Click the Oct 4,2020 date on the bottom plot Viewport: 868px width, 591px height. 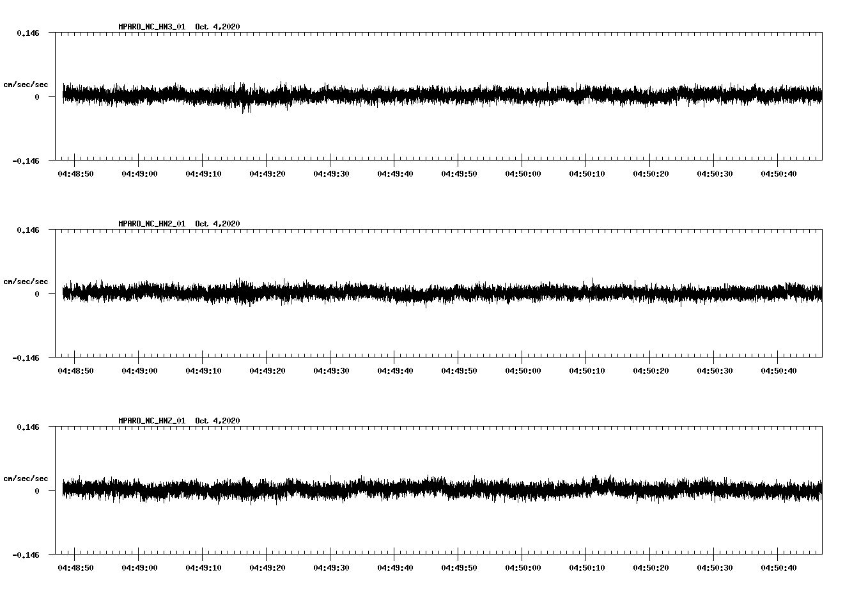[x=218, y=420]
